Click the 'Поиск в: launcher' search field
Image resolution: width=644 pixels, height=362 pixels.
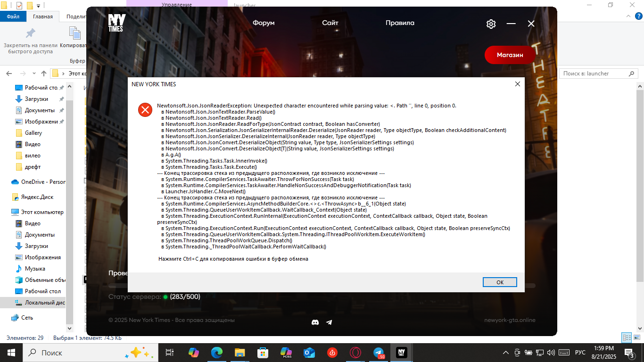593,74
